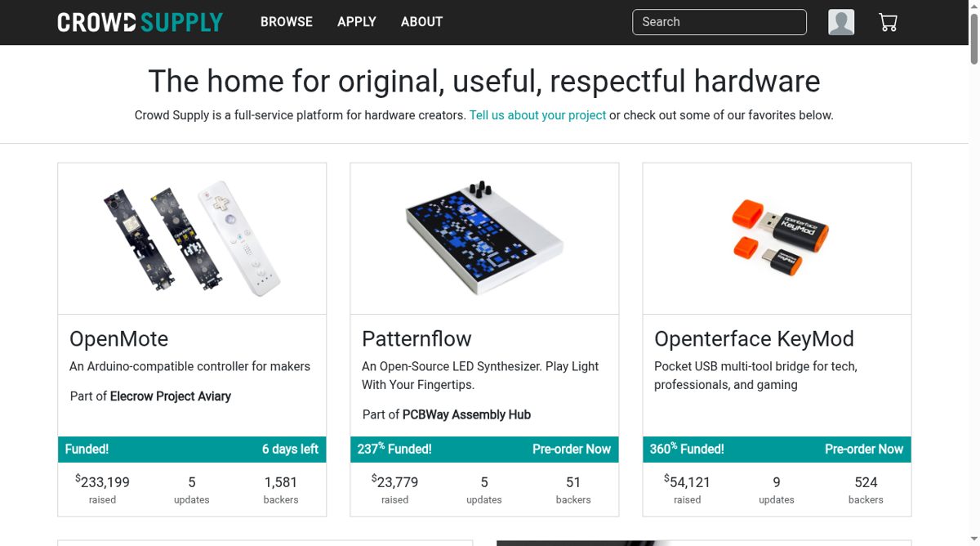Visit PCBWay Assembly Hub link

pos(466,414)
